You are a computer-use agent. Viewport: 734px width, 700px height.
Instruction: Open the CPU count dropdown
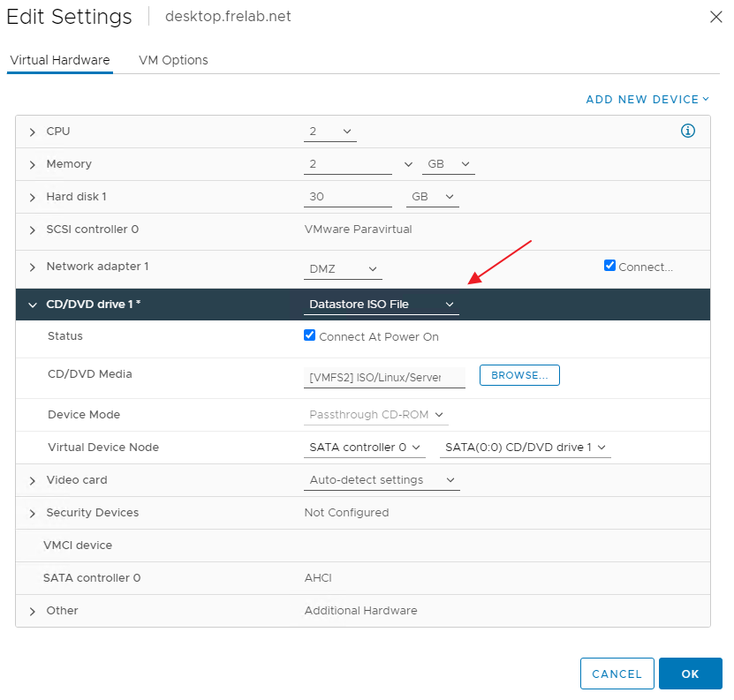[x=330, y=132]
